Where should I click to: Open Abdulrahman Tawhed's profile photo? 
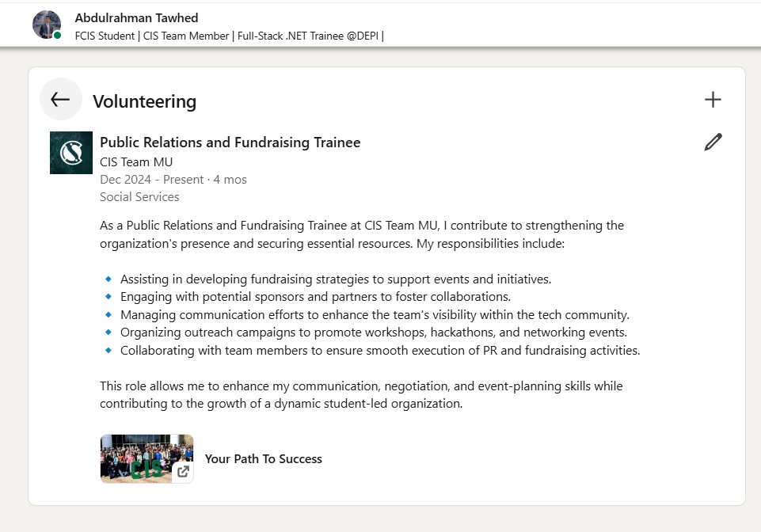click(47, 25)
